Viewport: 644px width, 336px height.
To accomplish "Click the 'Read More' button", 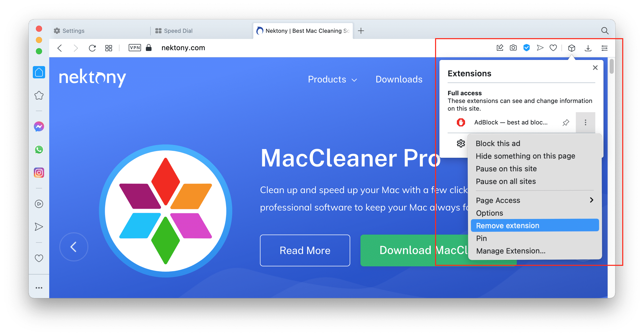I will click(x=305, y=250).
